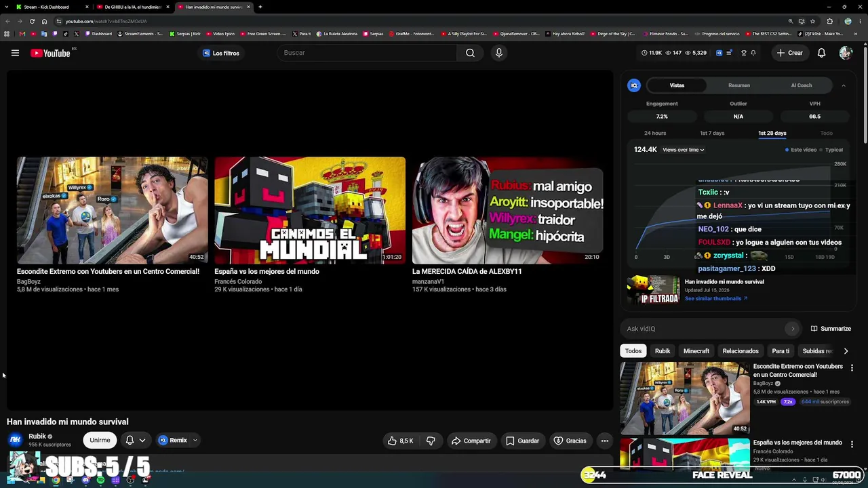868x488 pixels.
Task: Select the 24 hours range
Action: 655,134
